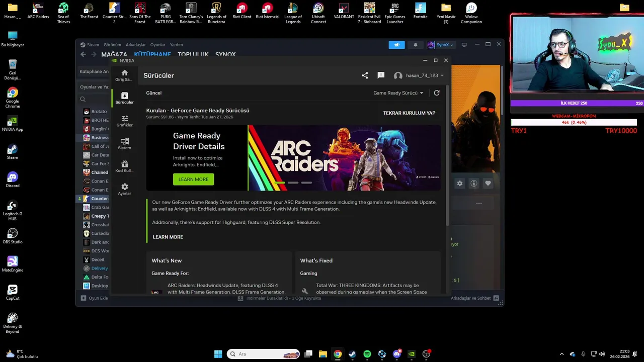
Task: Open Ayarlar settings in NVIDIA app
Action: (124, 190)
